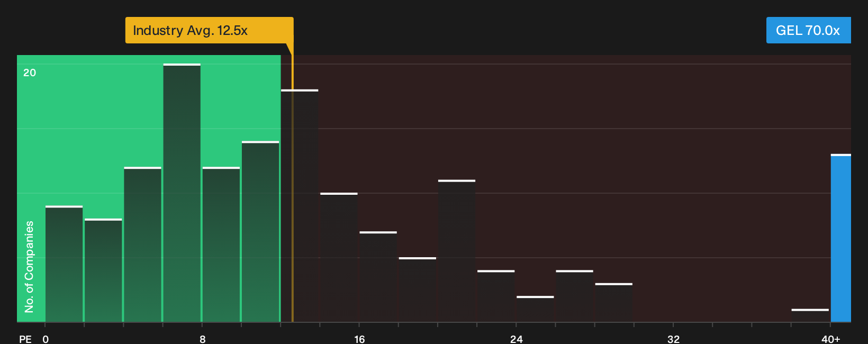Click the histogram bar just after PE 12
This screenshot has height=344, width=868.
coord(300,206)
